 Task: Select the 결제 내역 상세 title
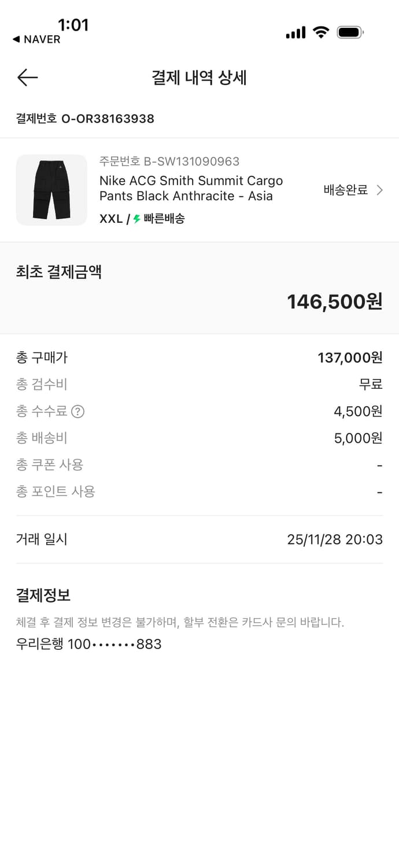click(x=199, y=78)
